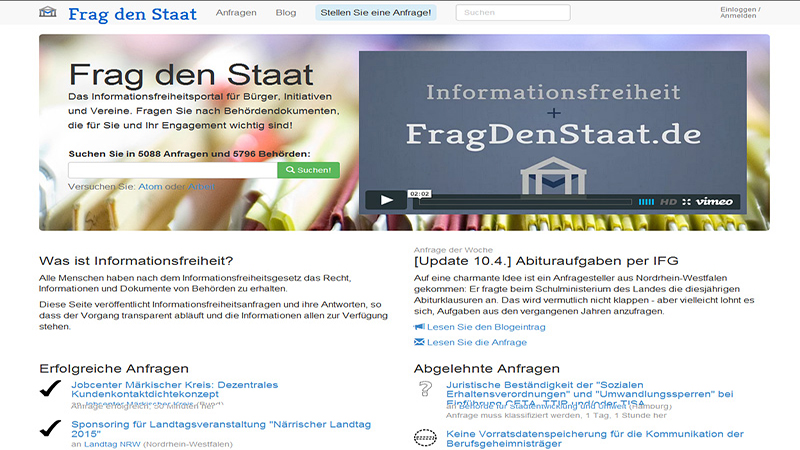Click 'Stellen Sie eine Anfrage!' button

[376, 12]
